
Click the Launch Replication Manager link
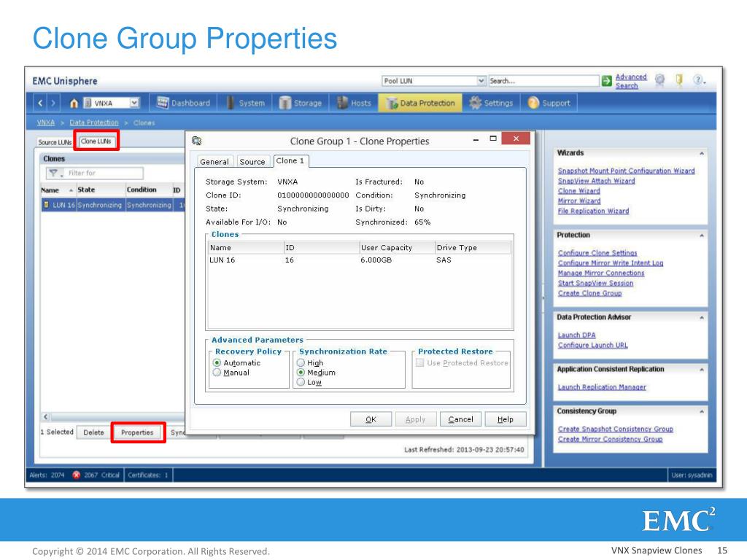[x=602, y=386]
